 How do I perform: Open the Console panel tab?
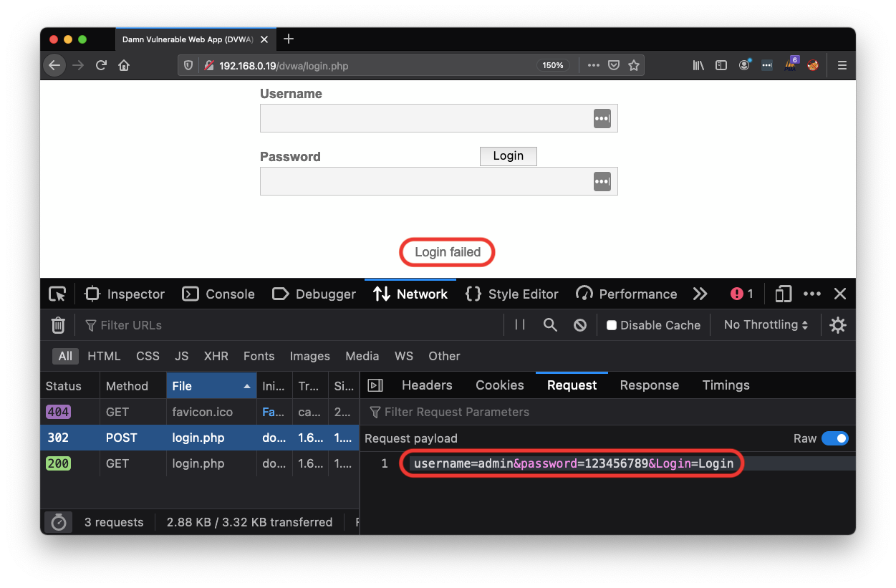tap(218, 294)
